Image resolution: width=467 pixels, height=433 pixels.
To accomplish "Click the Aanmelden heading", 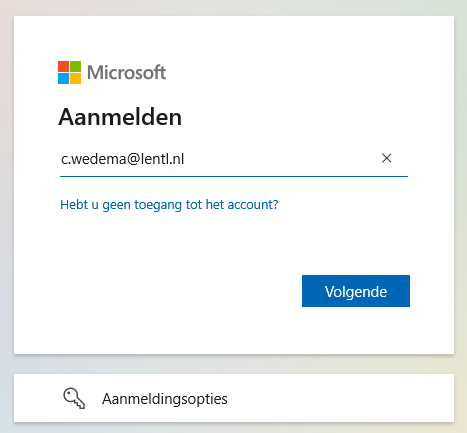I will pyautogui.click(x=120, y=117).
